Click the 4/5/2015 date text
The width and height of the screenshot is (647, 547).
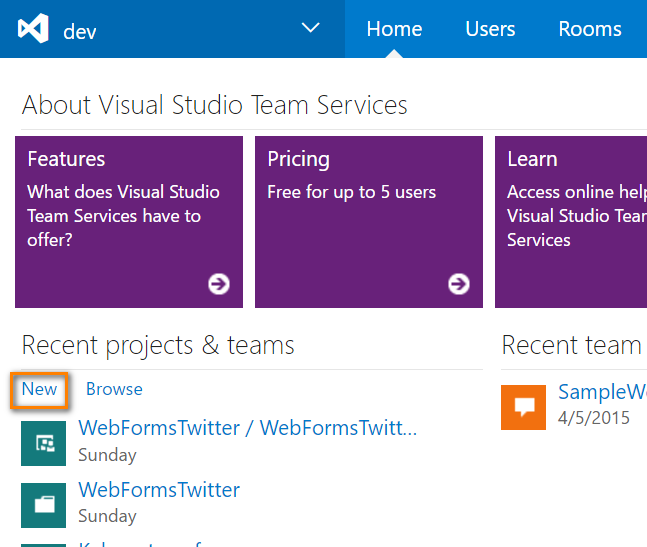tap(593, 418)
